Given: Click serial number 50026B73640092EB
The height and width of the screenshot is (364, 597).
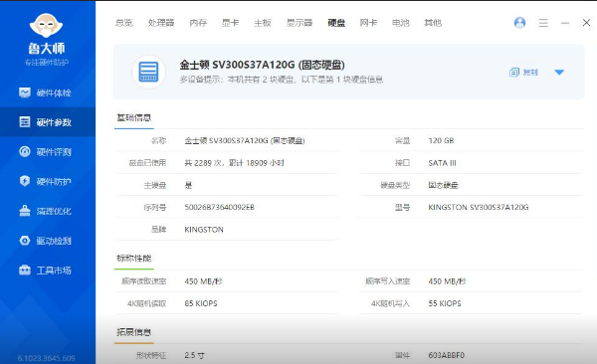Looking at the screenshot, I should coord(219,207).
